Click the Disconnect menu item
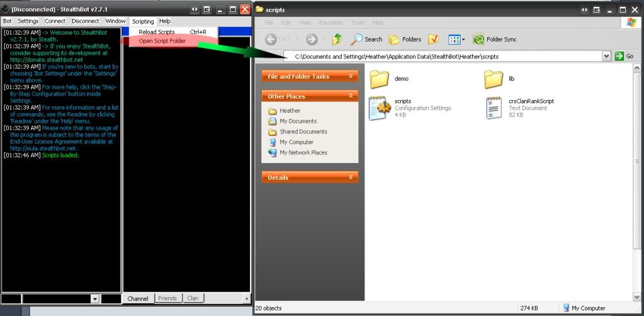This screenshot has width=644, height=316. [x=86, y=21]
